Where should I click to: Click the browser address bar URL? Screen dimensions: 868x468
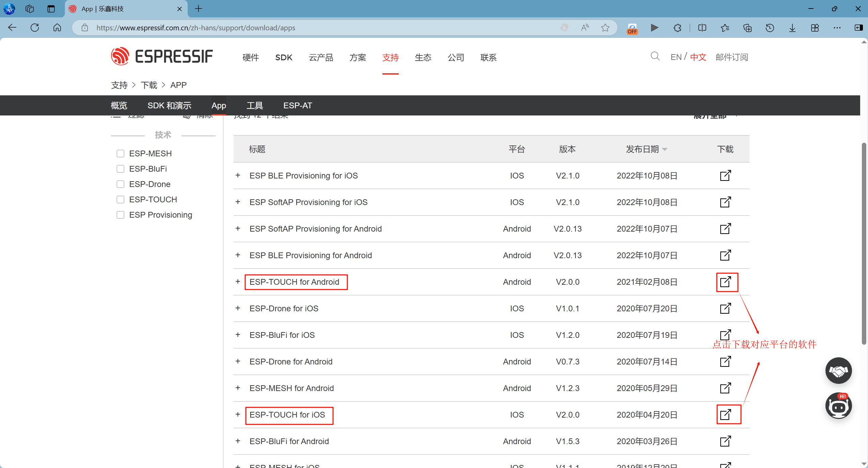click(196, 28)
